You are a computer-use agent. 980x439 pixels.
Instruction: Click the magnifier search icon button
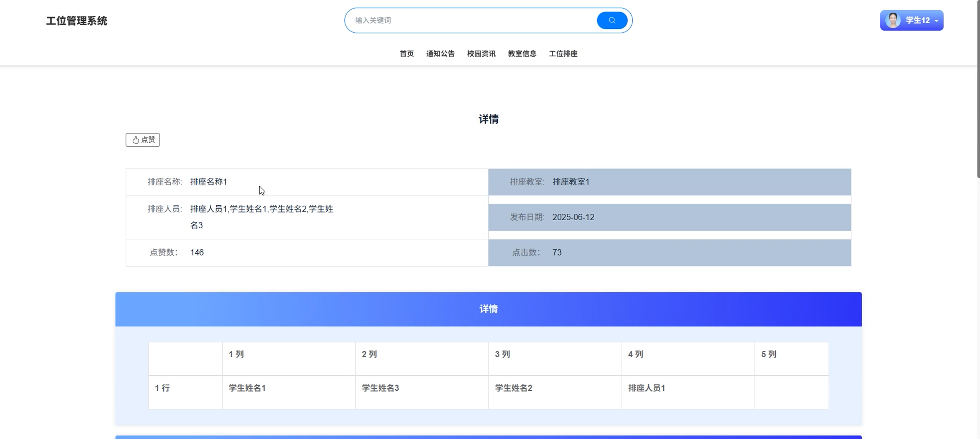click(x=612, y=20)
